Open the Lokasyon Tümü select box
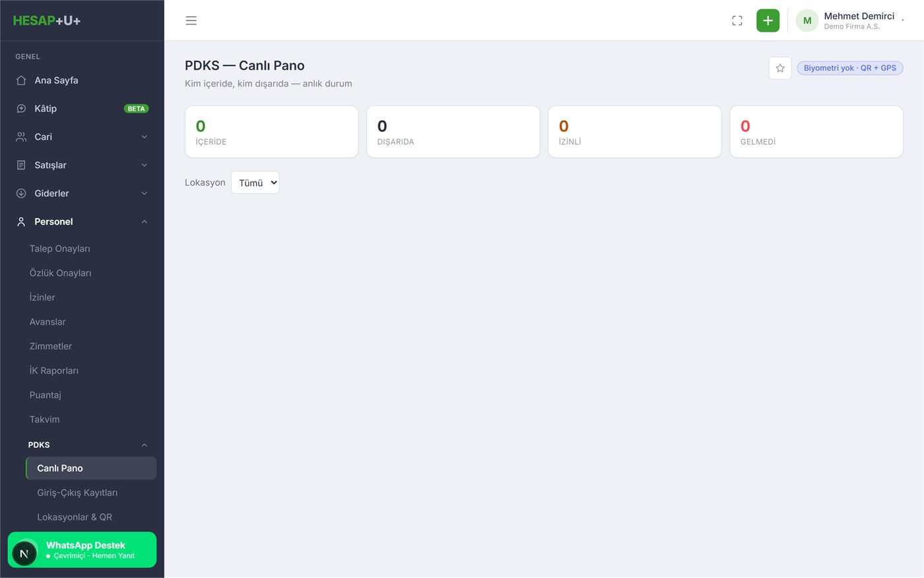 coord(255,182)
